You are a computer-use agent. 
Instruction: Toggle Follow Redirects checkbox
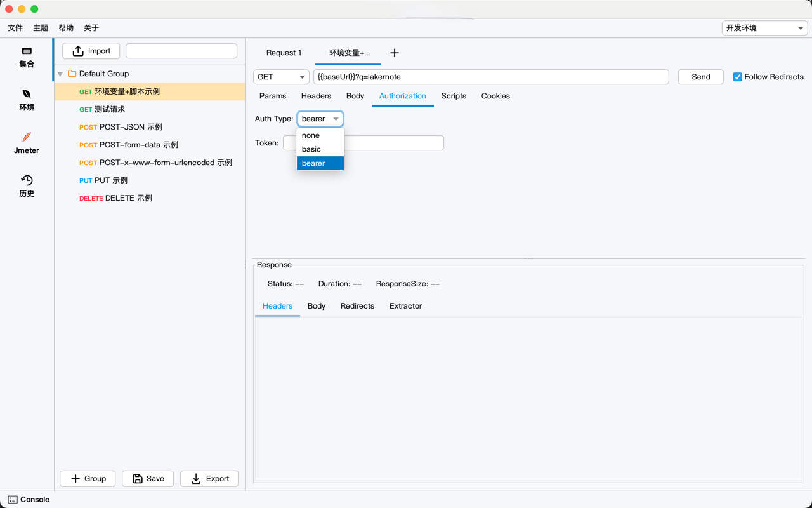click(x=737, y=77)
